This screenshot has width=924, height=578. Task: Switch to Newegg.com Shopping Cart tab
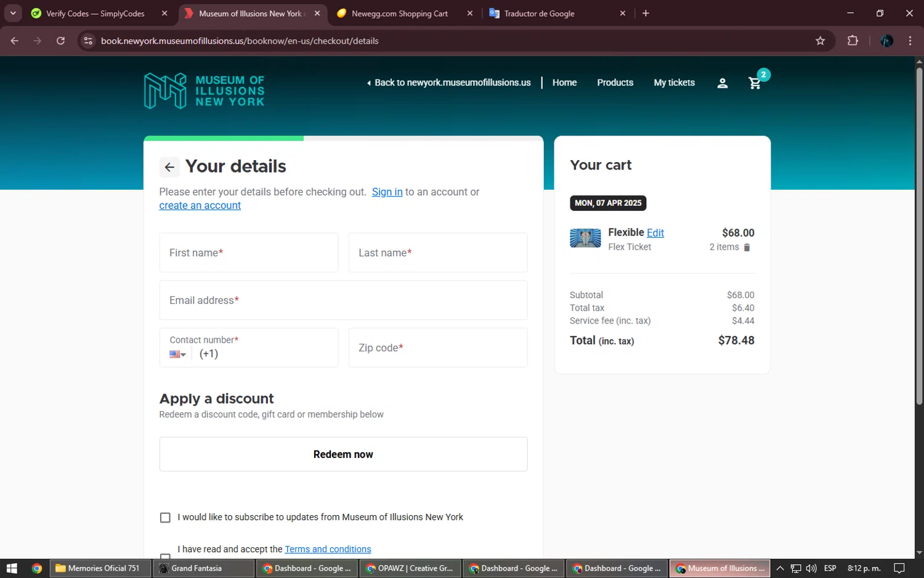tap(400, 13)
